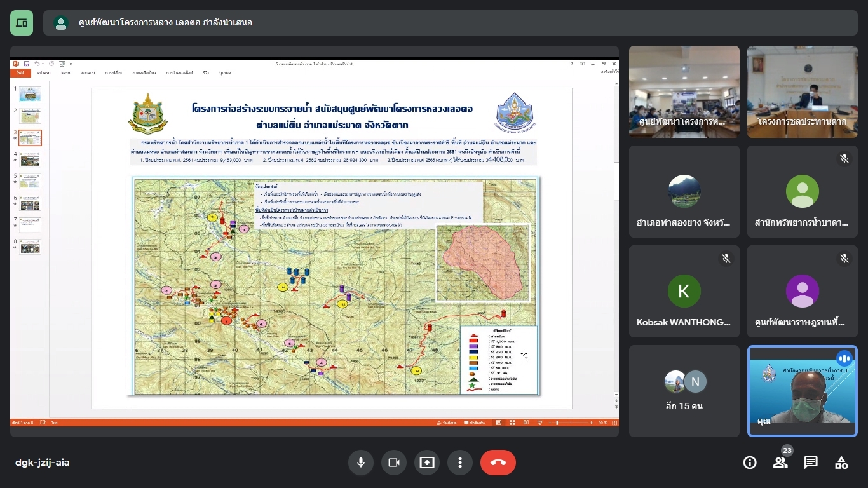Switch to Normal view in status bar
This screenshot has width=868, height=488.
pyautogui.click(x=499, y=423)
